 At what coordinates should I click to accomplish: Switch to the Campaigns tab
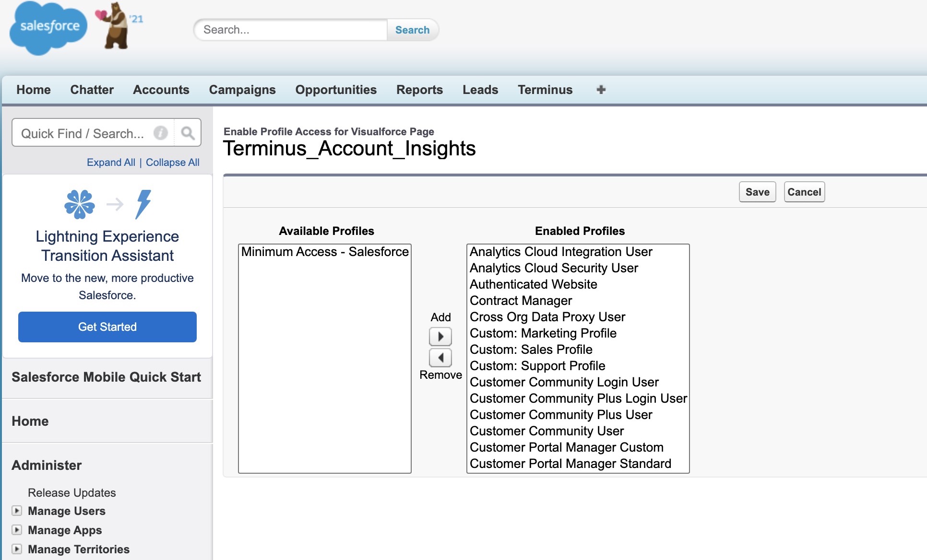pos(242,90)
